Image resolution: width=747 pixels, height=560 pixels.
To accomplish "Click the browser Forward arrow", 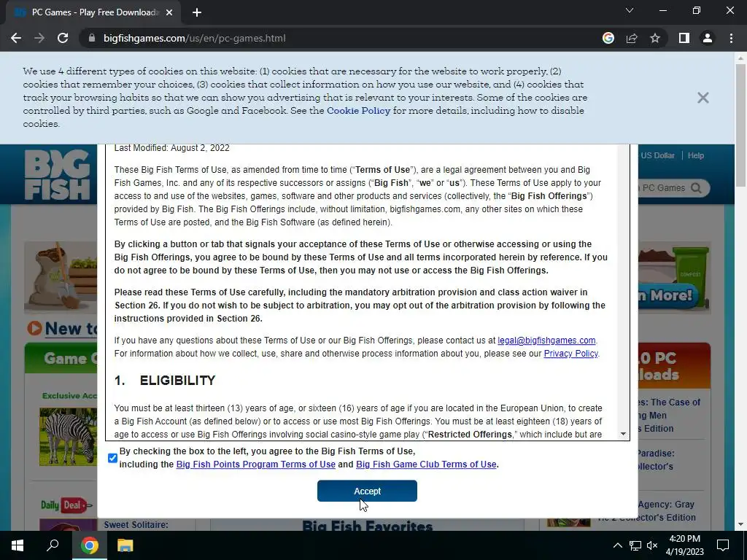I will [39, 38].
